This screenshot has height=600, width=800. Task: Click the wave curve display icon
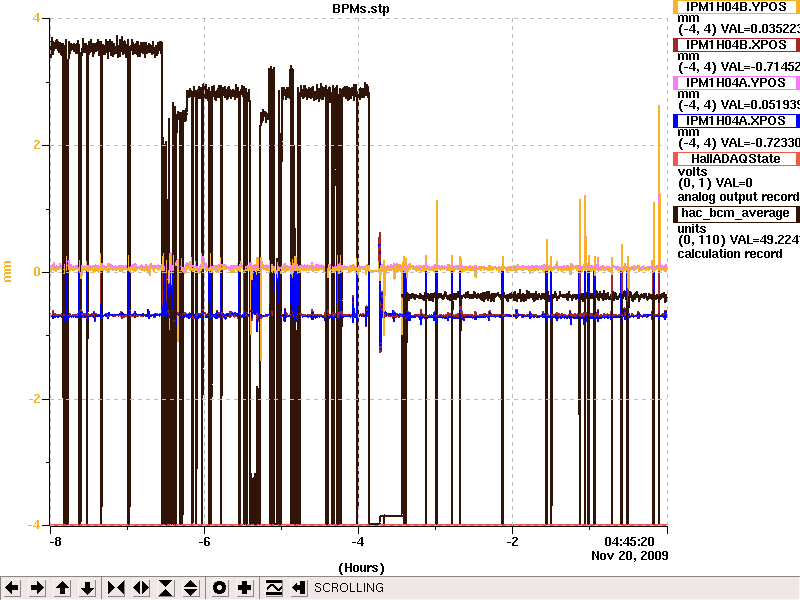[273, 588]
